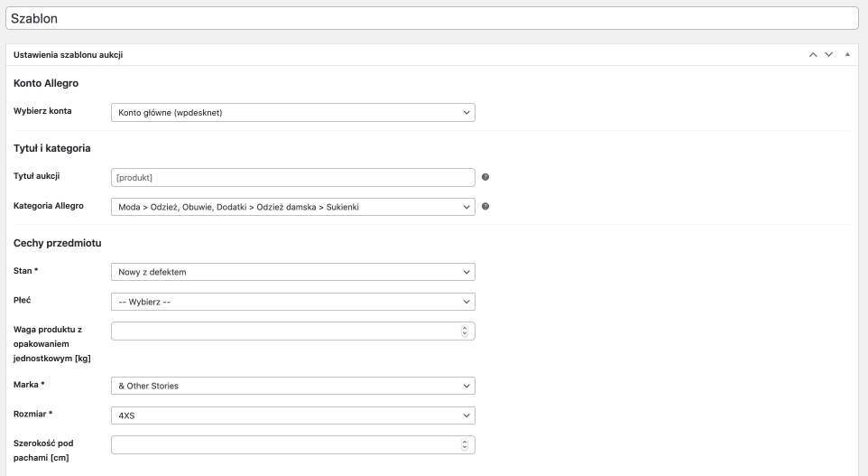Open the Rozmiar dropdown showing 4XS
This screenshot has height=476, width=868.
click(x=293, y=415)
